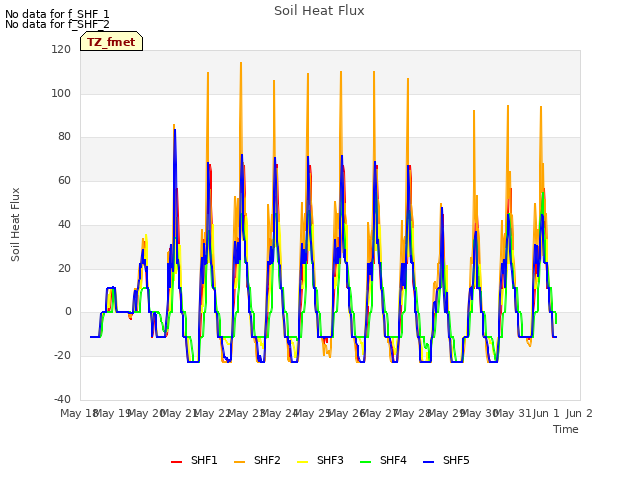Click the 0 y-axis tick label
The width and height of the screenshot is (640, 480).
coord(68,312)
